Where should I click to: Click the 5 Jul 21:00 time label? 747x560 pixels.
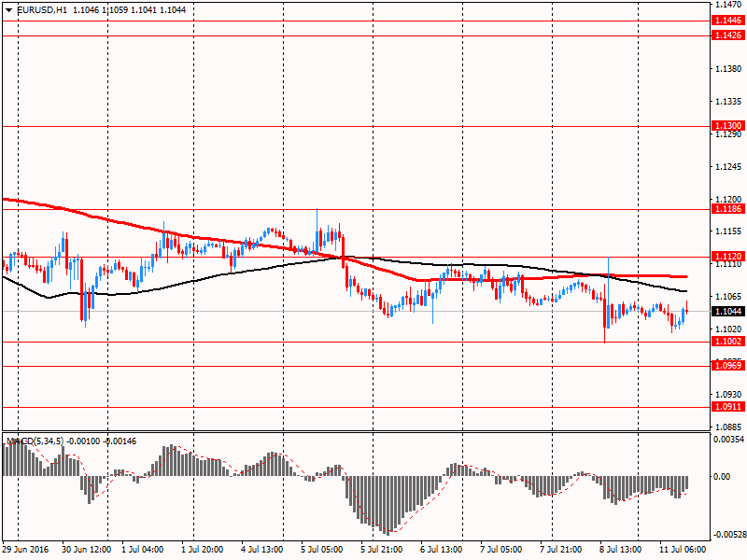coord(382,550)
